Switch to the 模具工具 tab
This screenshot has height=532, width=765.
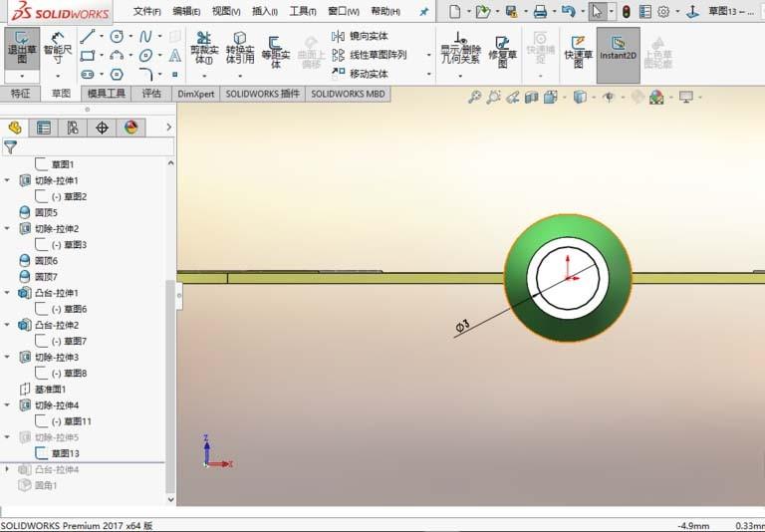click(106, 94)
